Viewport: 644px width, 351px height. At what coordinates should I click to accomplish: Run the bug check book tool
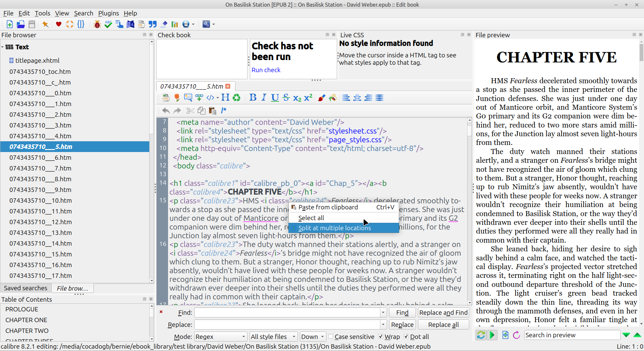[97, 24]
